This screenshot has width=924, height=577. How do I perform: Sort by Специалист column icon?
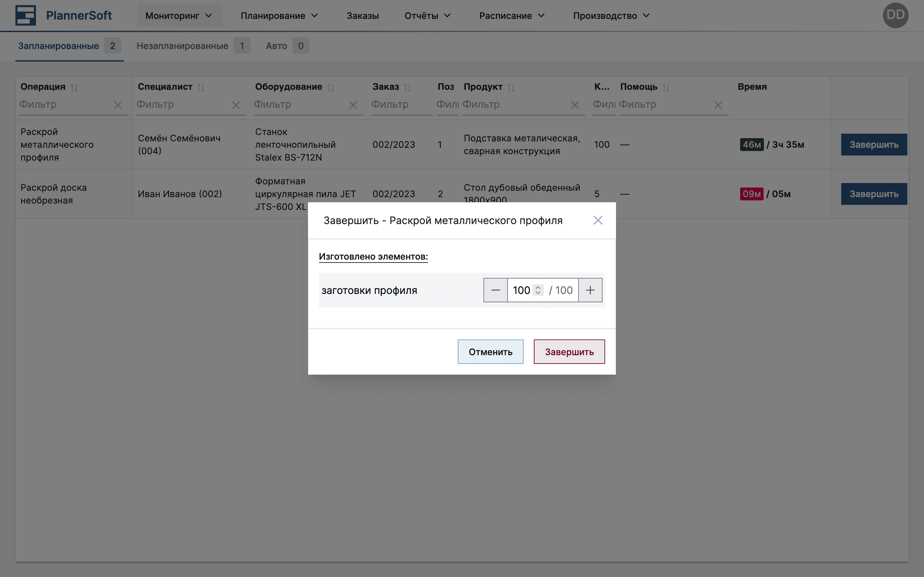click(201, 88)
